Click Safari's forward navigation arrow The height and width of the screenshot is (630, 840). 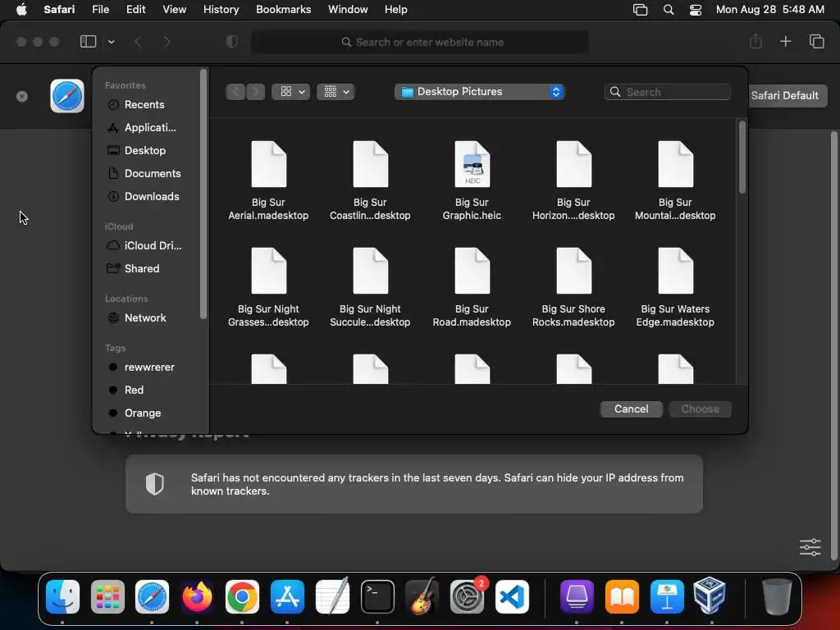pyautogui.click(x=167, y=42)
